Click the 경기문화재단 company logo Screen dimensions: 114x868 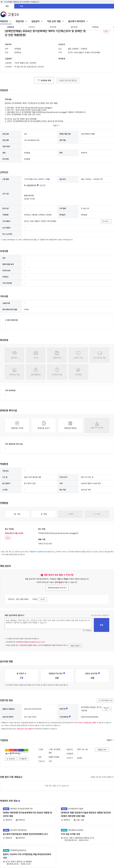[x=17, y=752]
